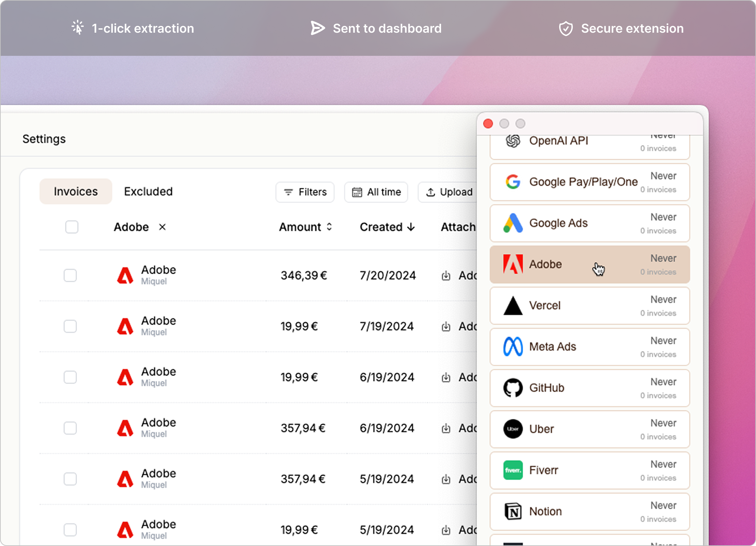Check the select-all checkbox in the table header
This screenshot has height=546, width=756.
coord(72,227)
